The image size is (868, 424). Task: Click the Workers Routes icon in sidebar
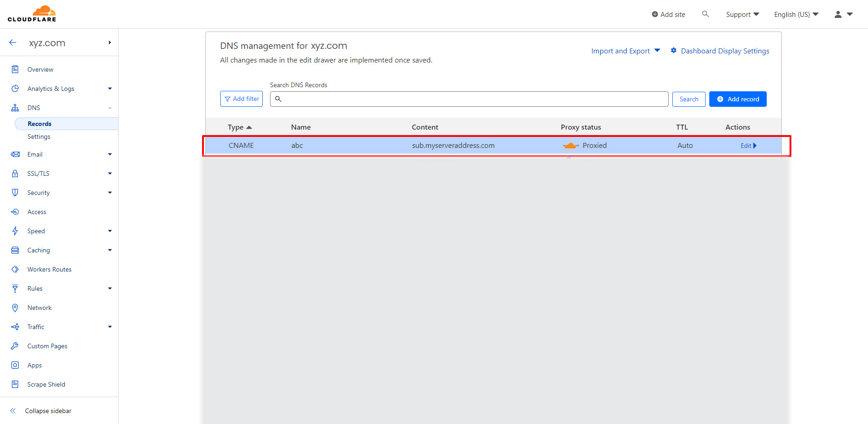pos(15,269)
